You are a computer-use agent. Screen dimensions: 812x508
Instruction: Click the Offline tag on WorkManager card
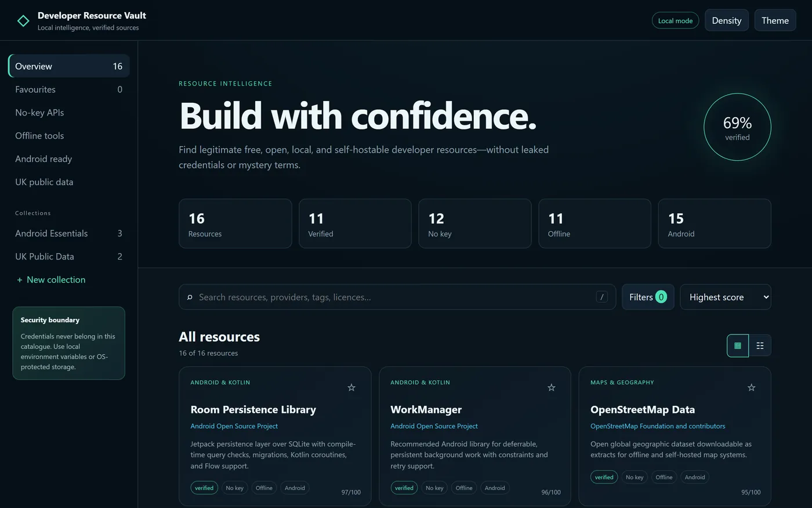click(x=464, y=488)
